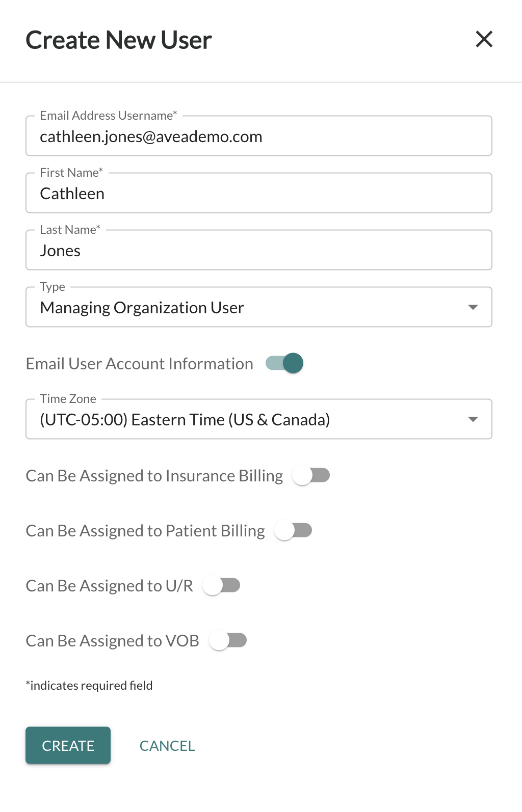Close the Create New User dialog
The width and height of the screenshot is (522, 812).
484,39
